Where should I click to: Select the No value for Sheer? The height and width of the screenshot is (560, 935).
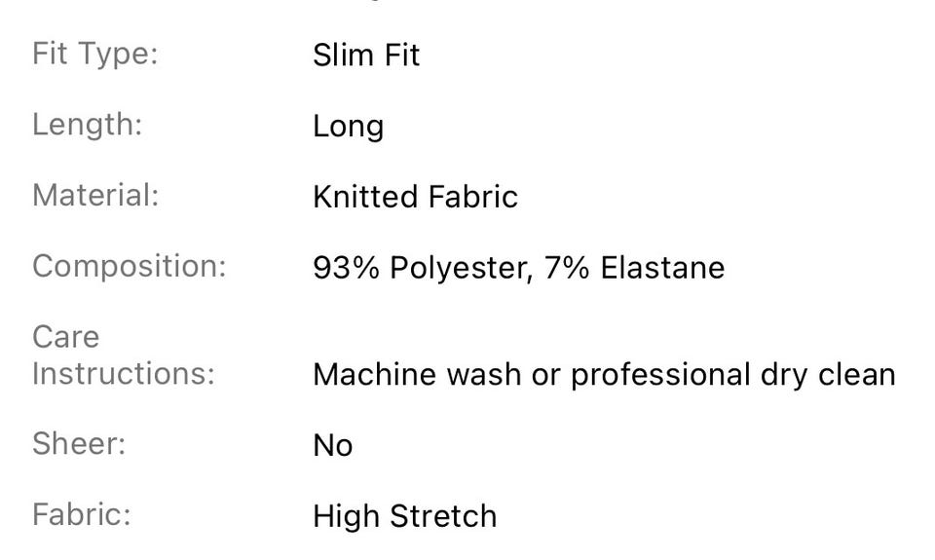click(x=333, y=445)
